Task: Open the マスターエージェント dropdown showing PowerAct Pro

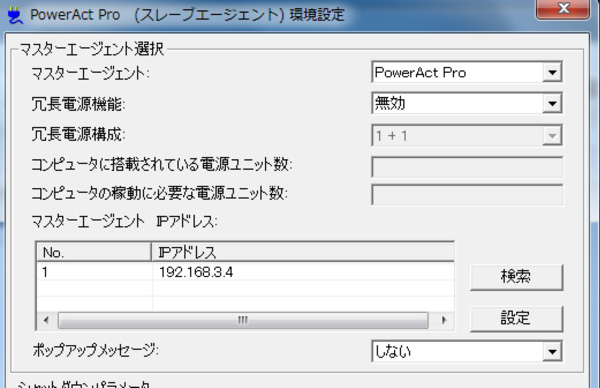Action: pyautogui.click(x=467, y=72)
